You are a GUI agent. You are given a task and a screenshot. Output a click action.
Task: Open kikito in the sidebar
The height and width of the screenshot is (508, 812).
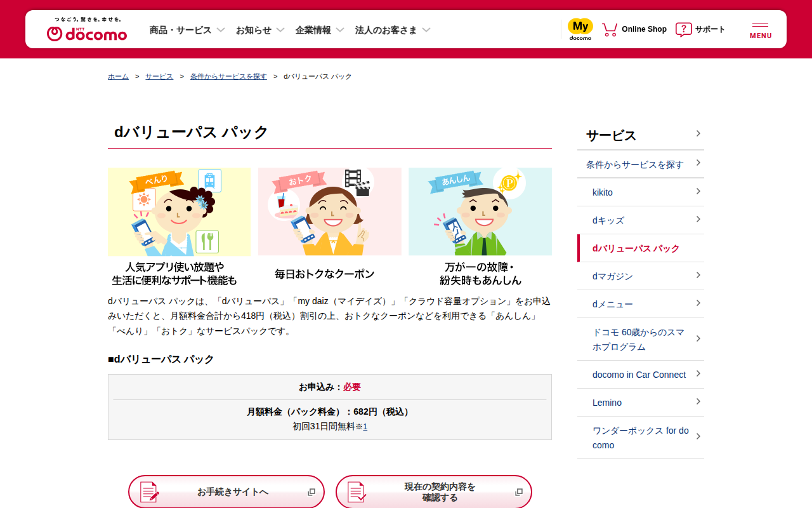pos(641,192)
